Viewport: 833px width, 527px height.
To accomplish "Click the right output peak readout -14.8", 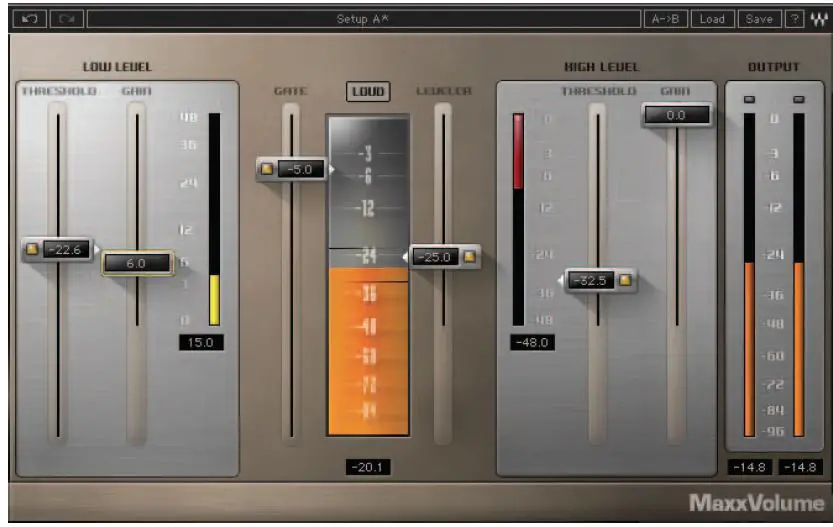I will click(800, 467).
